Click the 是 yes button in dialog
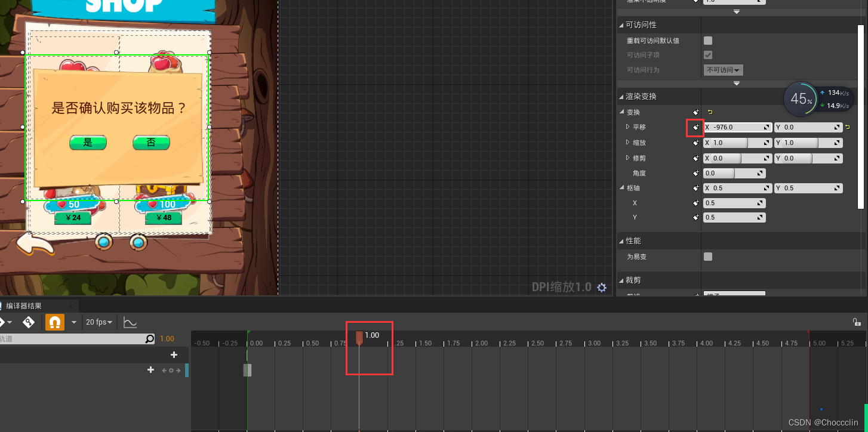The width and height of the screenshot is (868, 432). (88, 143)
